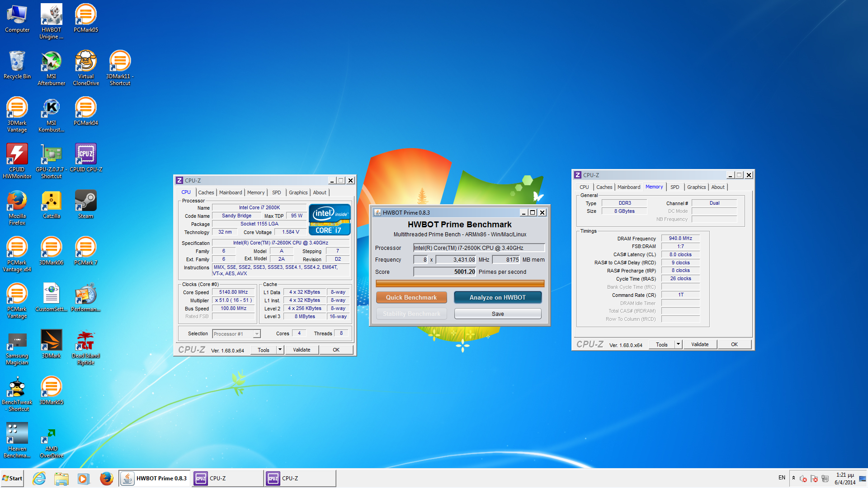The image size is (868, 488).
Task: Switch to HWBOT Prime 0.8.3 taskbar button
Action: pyautogui.click(x=155, y=478)
